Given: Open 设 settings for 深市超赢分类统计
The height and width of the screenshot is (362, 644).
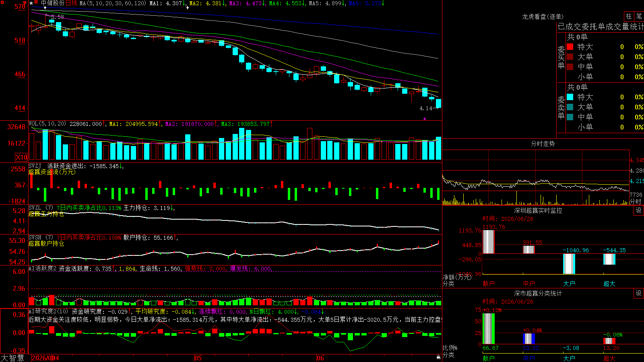Looking at the screenshot, I should [639, 293].
